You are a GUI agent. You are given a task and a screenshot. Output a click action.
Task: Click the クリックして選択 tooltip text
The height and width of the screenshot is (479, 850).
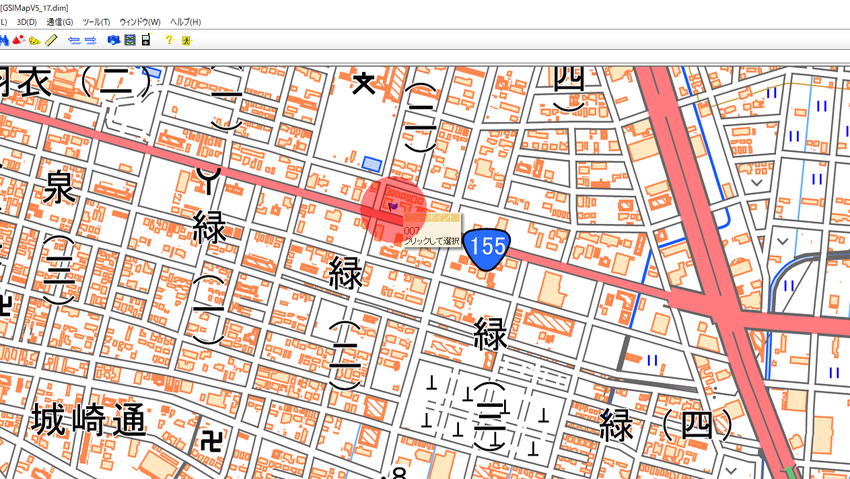click(x=432, y=241)
